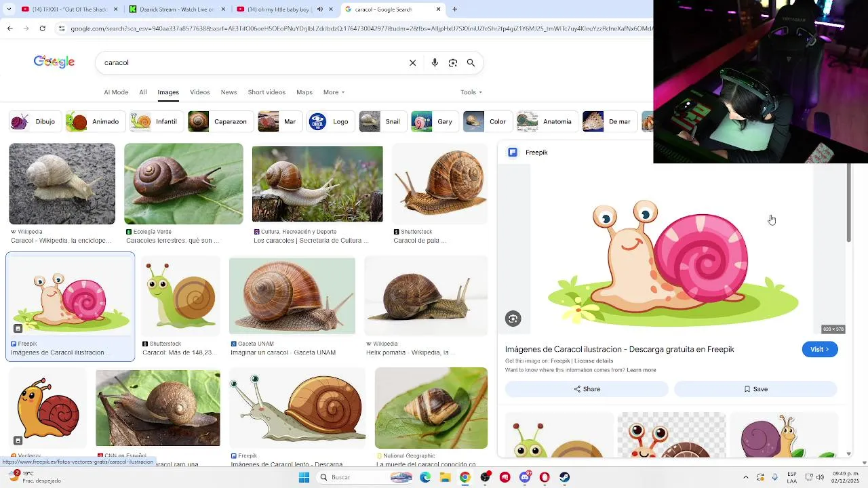Viewport: 868px width, 488px height.
Task: Open the Short videos tab
Action: (x=267, y=92)
